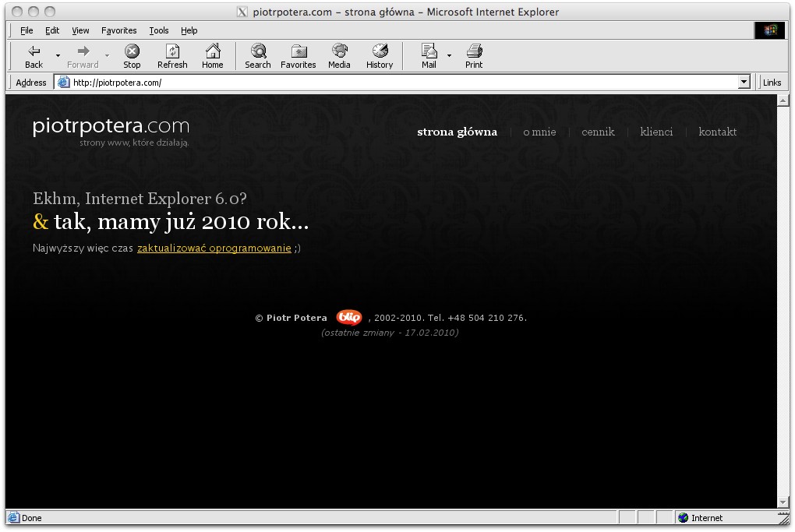
Task: Click the tak, mamy już 2010 rok heading
Action: click(x=181, y=222)
